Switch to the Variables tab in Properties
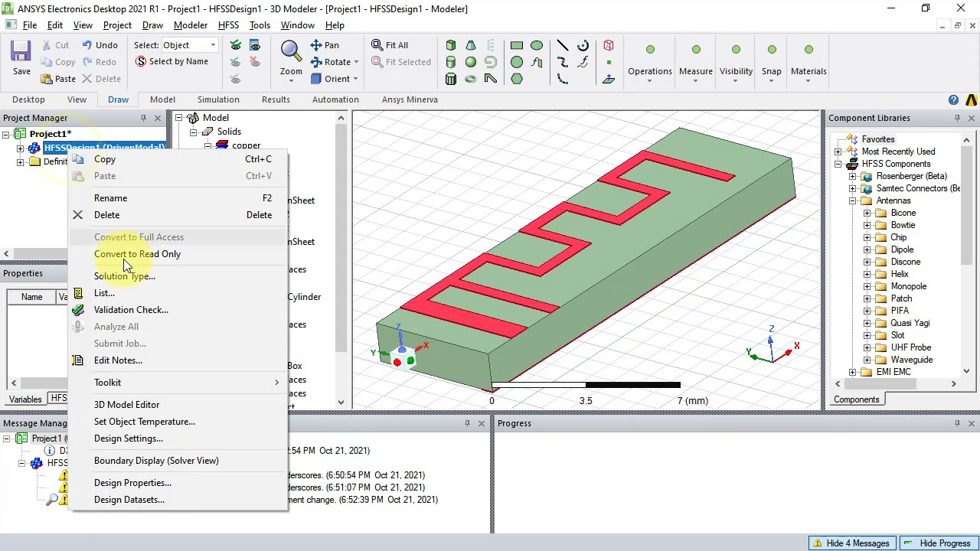Image resolution: width=980 pixels, height=551 pixels. point(25,399)
